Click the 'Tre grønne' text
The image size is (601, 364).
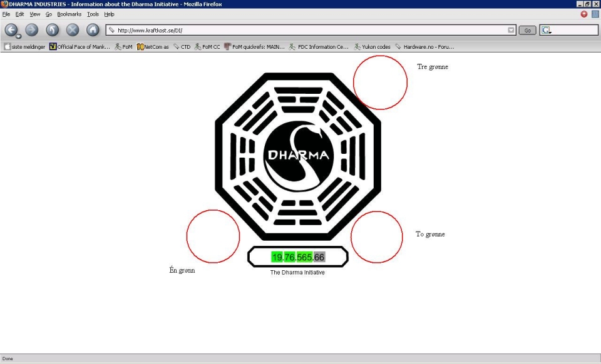click(x=433, y=66)
